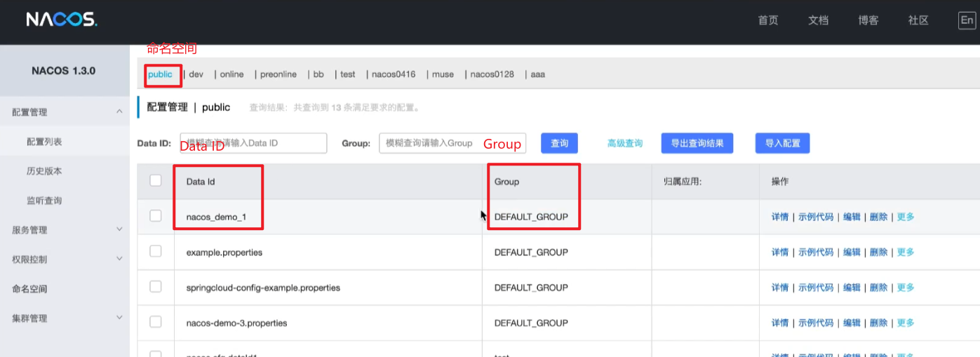Toggle the select-all checkbox in table header

156,181
